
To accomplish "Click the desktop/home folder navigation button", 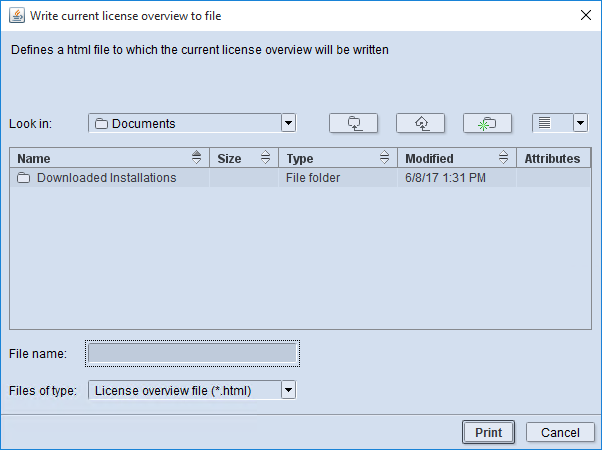I will (x=354, y=123).
